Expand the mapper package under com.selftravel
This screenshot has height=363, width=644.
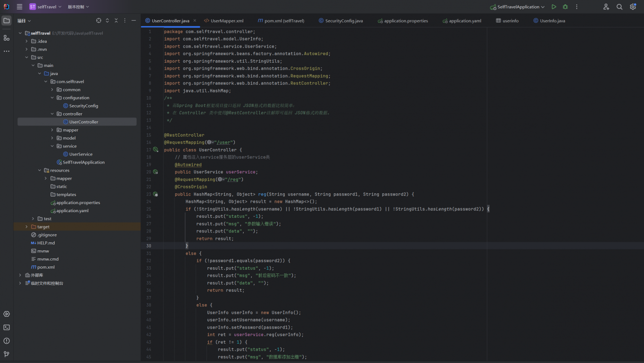(52, 130)
